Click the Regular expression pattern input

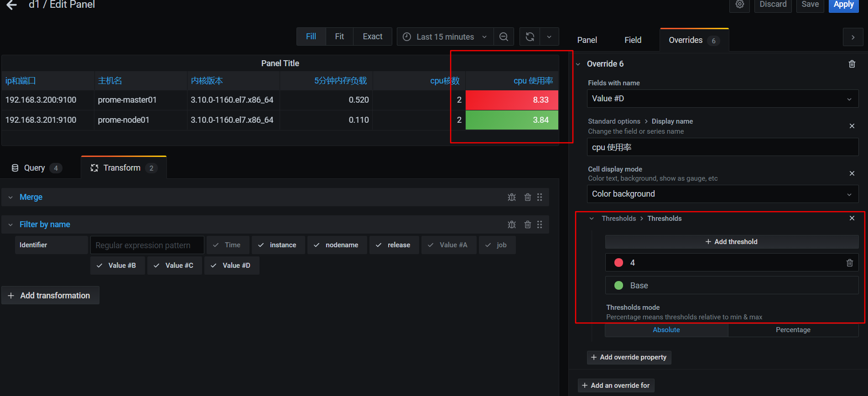coord(147,245)
